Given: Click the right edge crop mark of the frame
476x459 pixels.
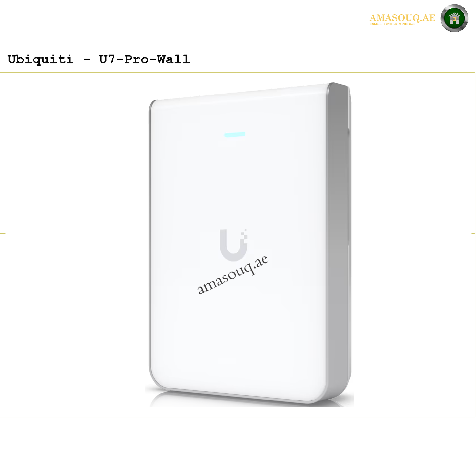Looking at the screenshot, I should tap(473, 233).
